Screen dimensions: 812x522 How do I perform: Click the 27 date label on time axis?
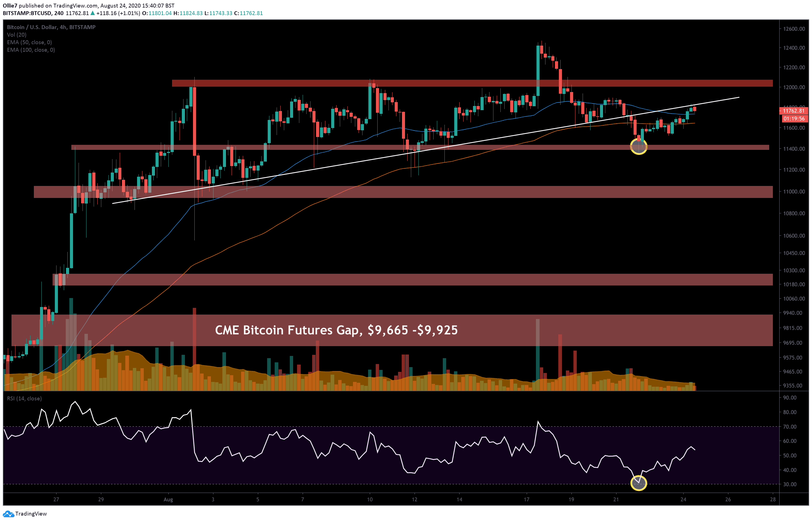coord(56,499)
